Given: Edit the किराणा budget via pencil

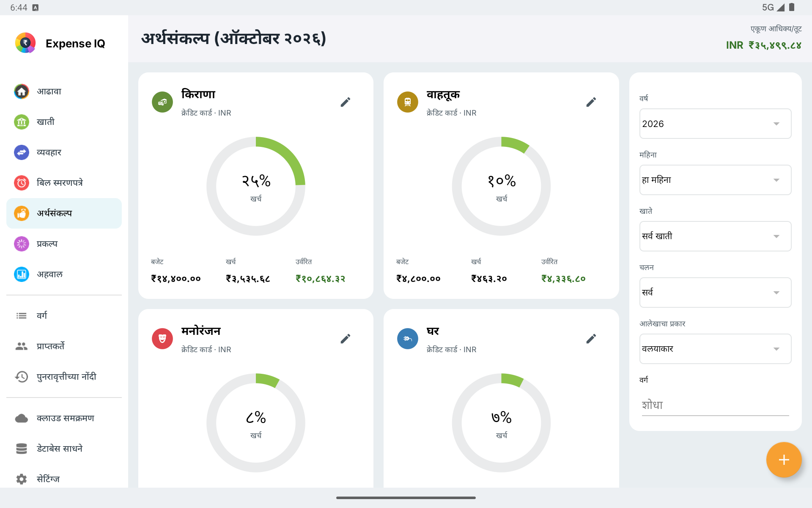Looking at the screenshot, I should click(x=346, y=102).
